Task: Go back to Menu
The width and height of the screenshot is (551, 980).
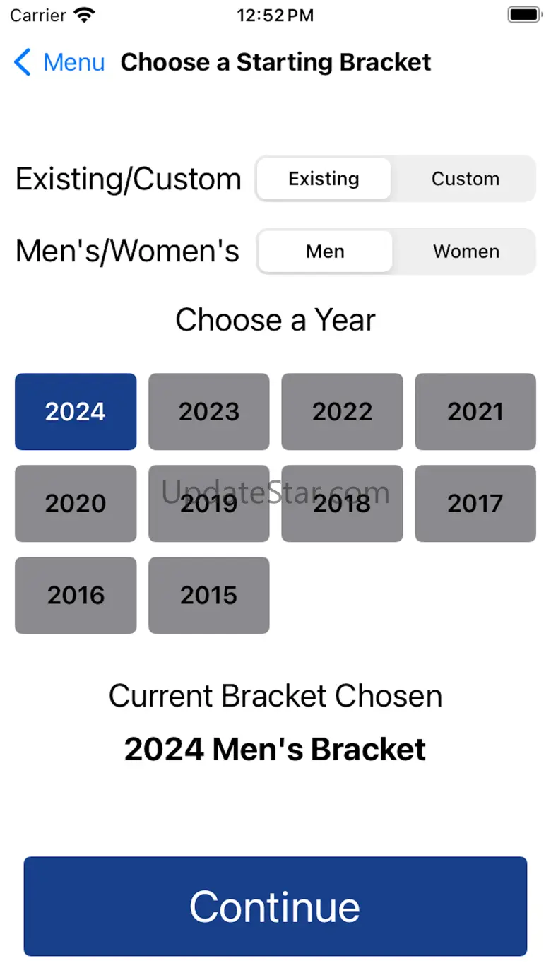Action: point(73,62)
